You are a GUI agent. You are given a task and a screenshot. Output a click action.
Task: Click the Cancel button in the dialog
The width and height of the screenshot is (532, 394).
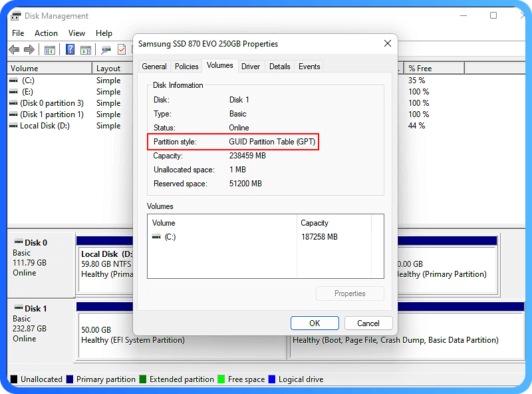pyautogui.click(x=368, y=323)
